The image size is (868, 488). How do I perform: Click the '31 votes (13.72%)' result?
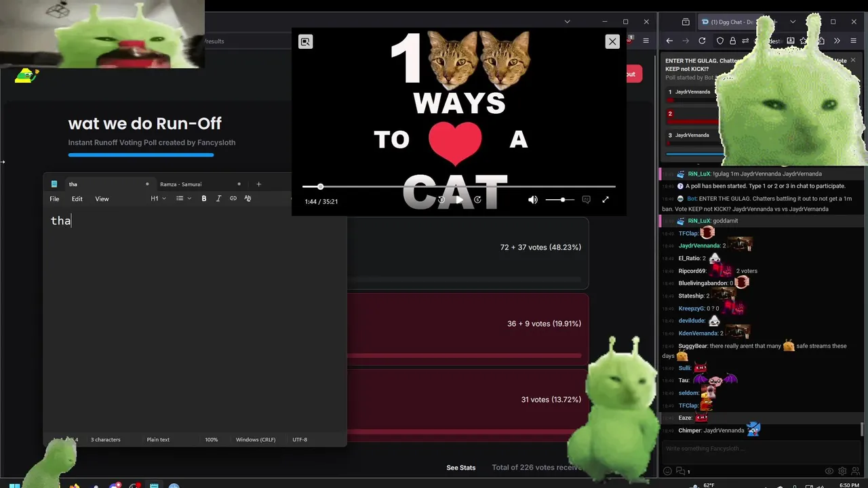pyautogui.click(x=551, y=400)
